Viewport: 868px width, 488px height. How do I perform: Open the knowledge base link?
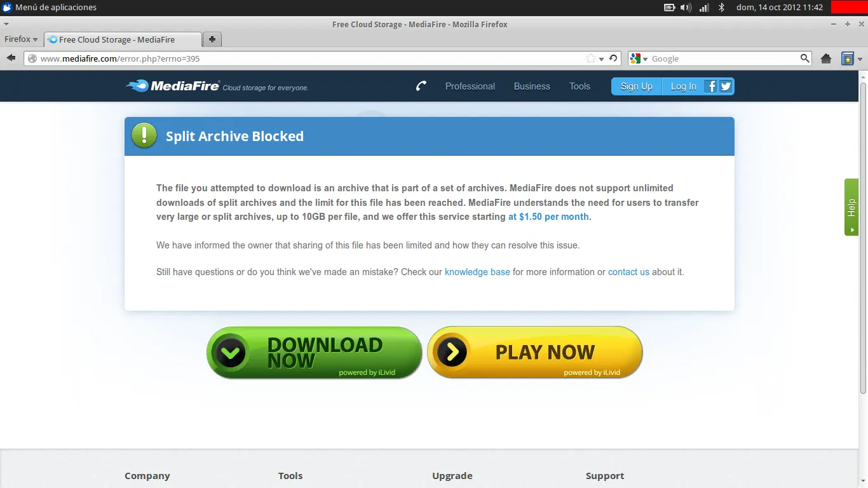(477, 272)
